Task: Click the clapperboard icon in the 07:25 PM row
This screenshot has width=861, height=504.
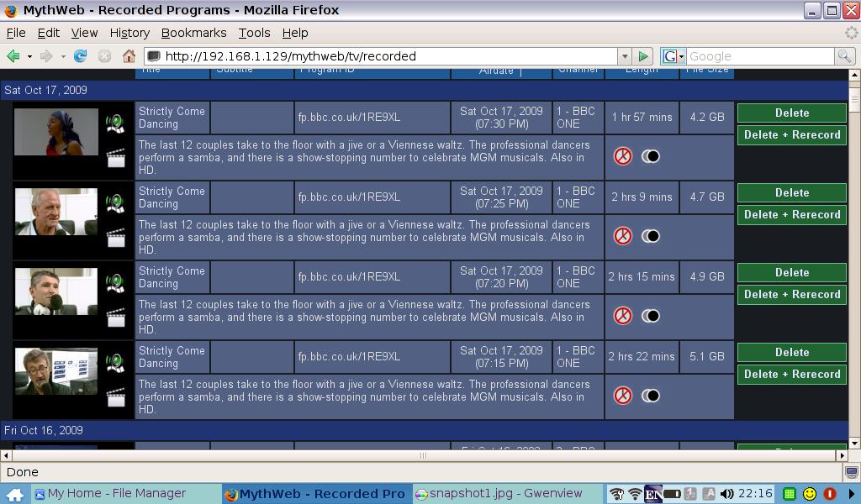Action: coord(116,237)
